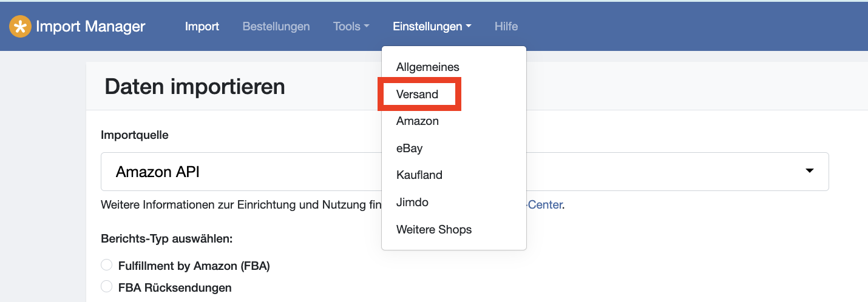The height and width of the screenshot is (302, 868).
Task: Go to the Import nav item
Action: coord(202,27)
